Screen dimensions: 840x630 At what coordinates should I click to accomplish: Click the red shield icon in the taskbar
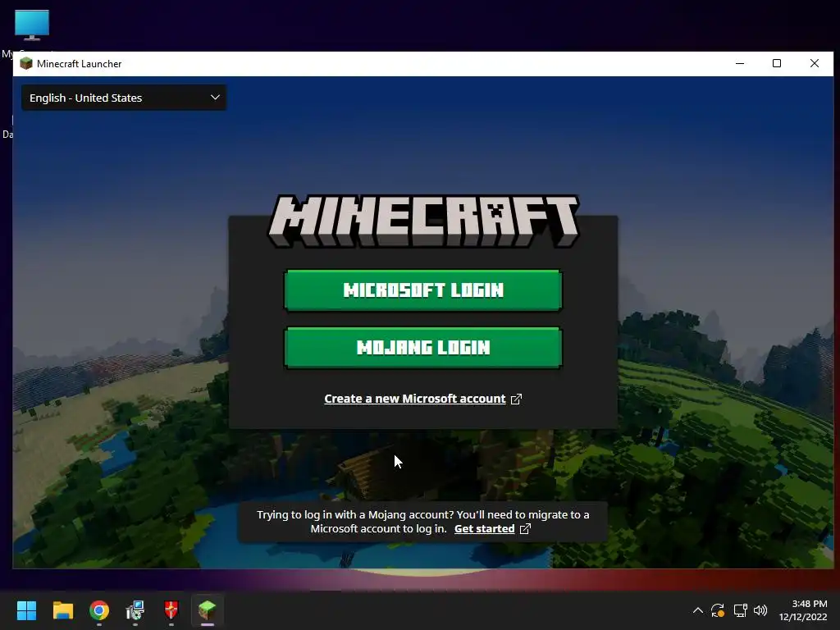tap(171, 610)
